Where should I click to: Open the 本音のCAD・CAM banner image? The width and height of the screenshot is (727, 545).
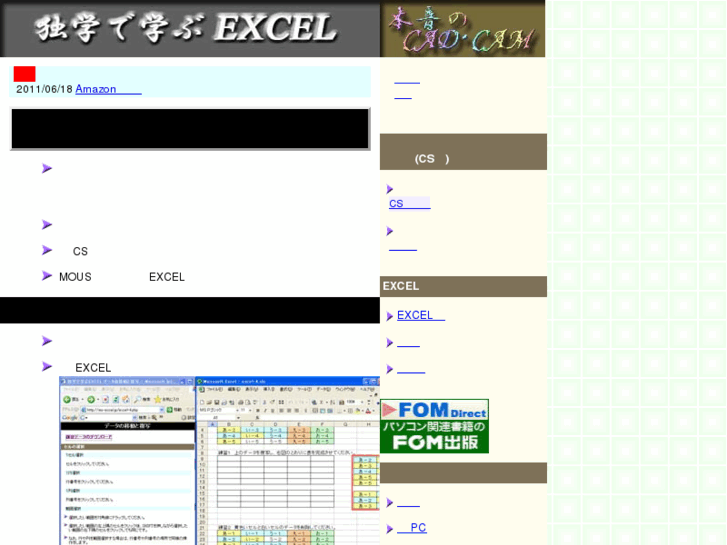tap(463, 28)
